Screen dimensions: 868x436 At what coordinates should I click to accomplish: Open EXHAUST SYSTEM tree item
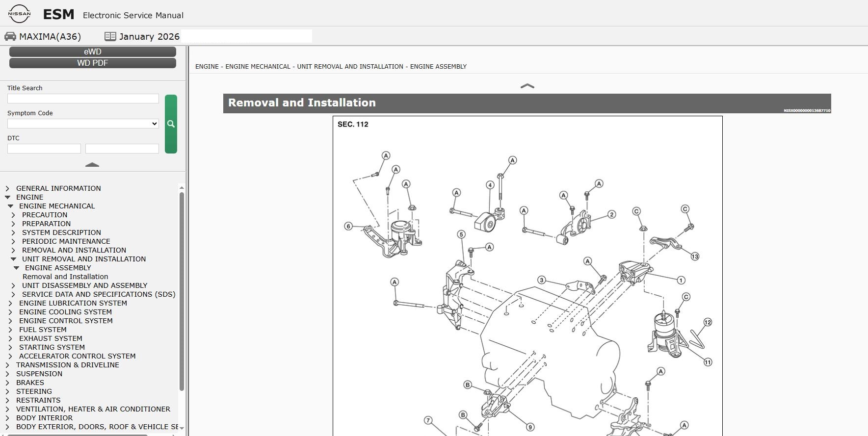coord(51,338)
